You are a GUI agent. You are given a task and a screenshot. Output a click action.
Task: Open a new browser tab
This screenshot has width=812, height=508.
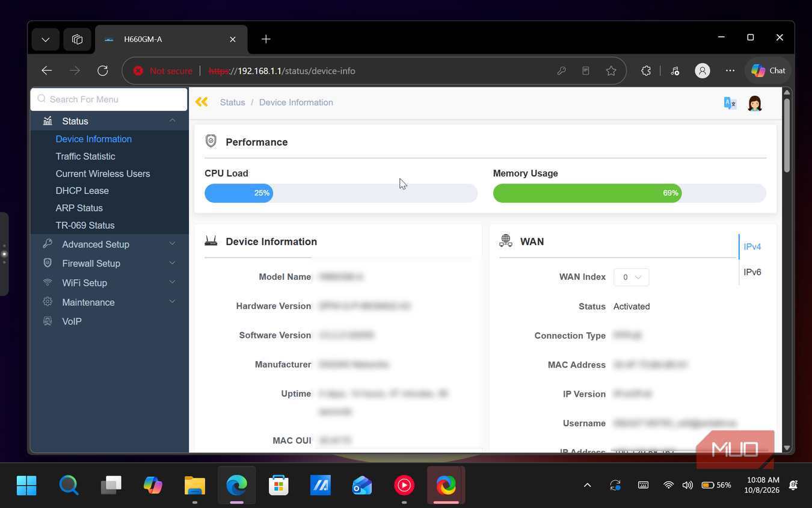(266, 40)
